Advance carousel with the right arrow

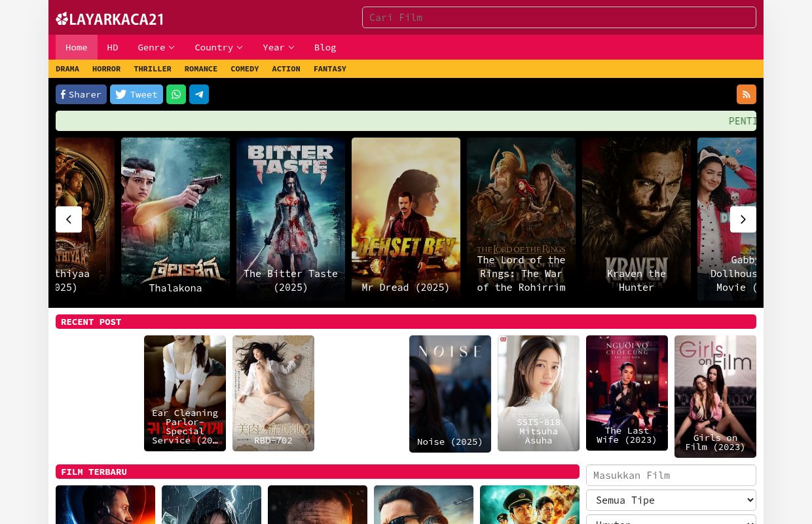pos(743,219)
